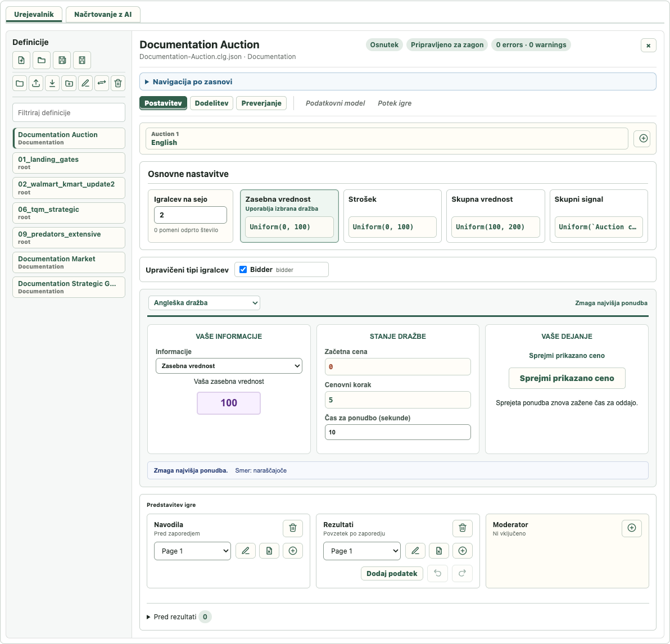Open the Documentation Market definition
This screenshot has height=644, width=670.
click(x=69, y=262)
